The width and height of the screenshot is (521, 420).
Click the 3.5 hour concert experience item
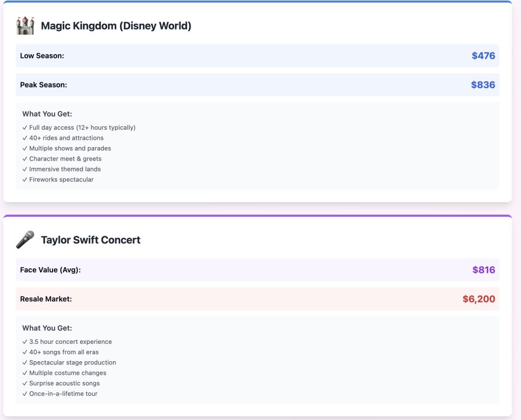tap(70, 342)
